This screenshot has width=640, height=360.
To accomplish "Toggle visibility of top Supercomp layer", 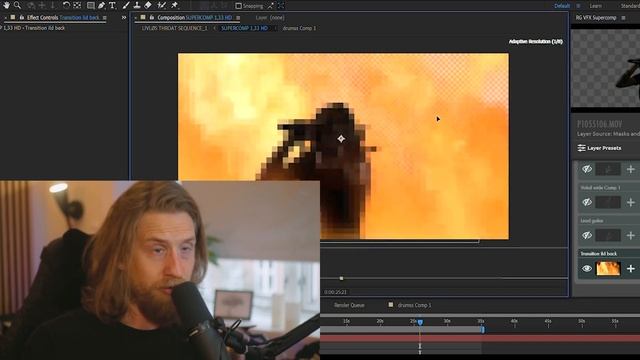I will pyautogui.click(x=587, y=169).
